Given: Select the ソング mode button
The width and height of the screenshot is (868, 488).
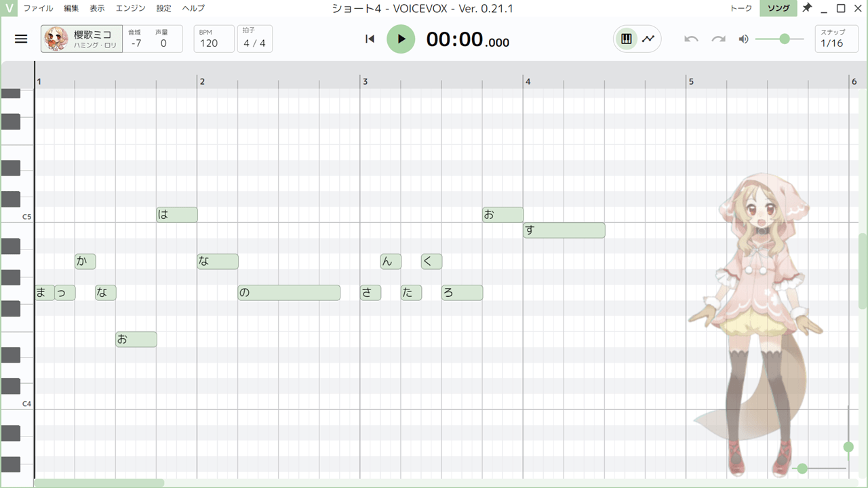Looking at the screenshot, I should (778, 8).
